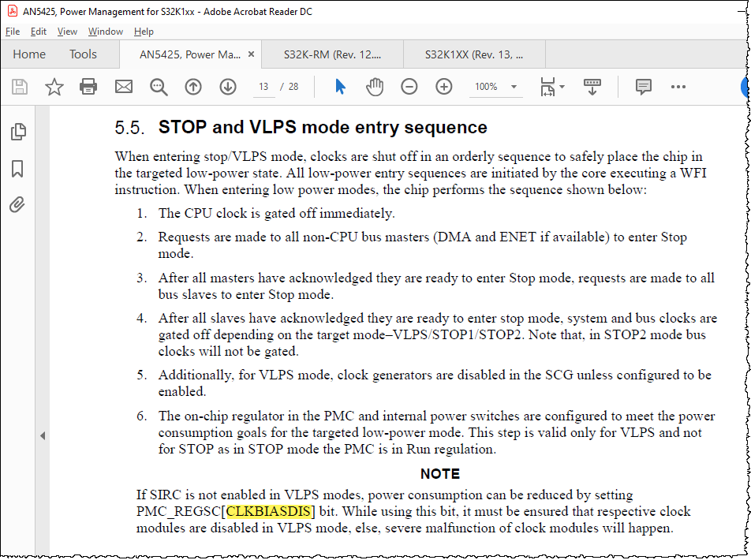Click the heading "STOP and VLPS mode entry sequence"
751x560 pixels.
323,128
